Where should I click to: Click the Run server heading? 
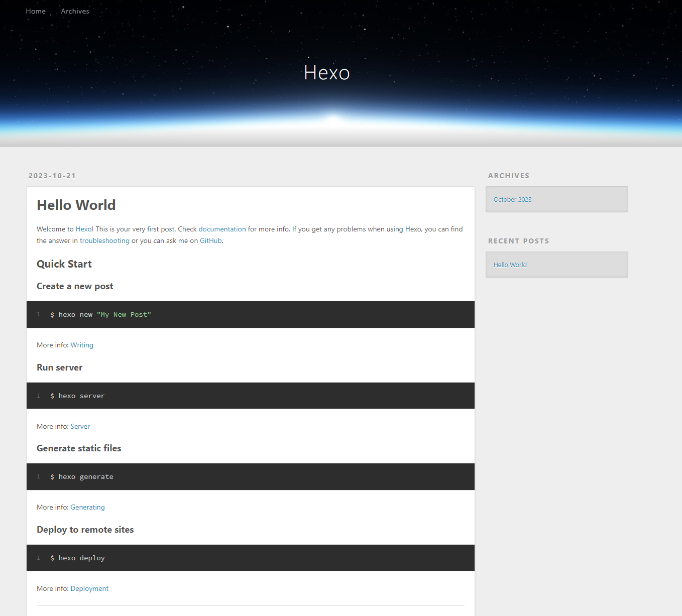(59, 367)
